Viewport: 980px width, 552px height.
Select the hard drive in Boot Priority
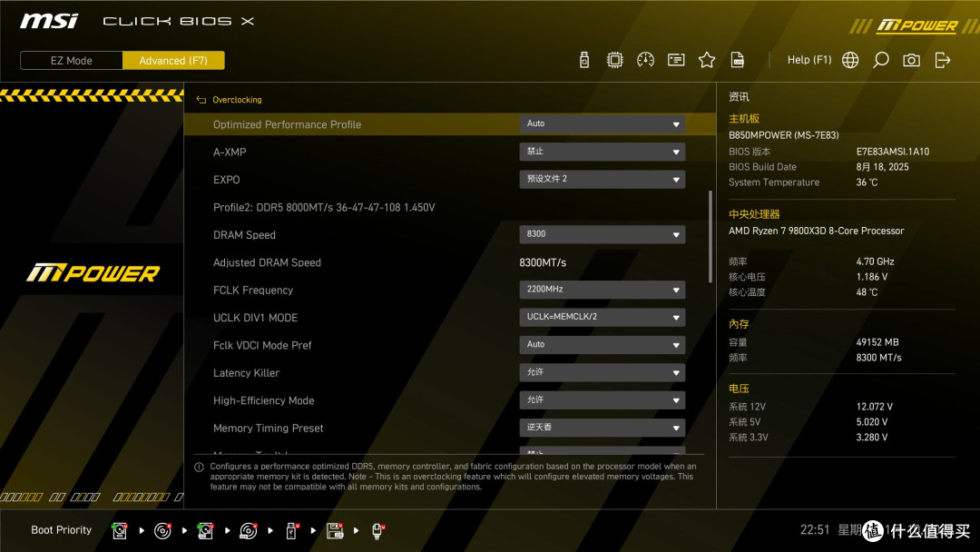119,530
